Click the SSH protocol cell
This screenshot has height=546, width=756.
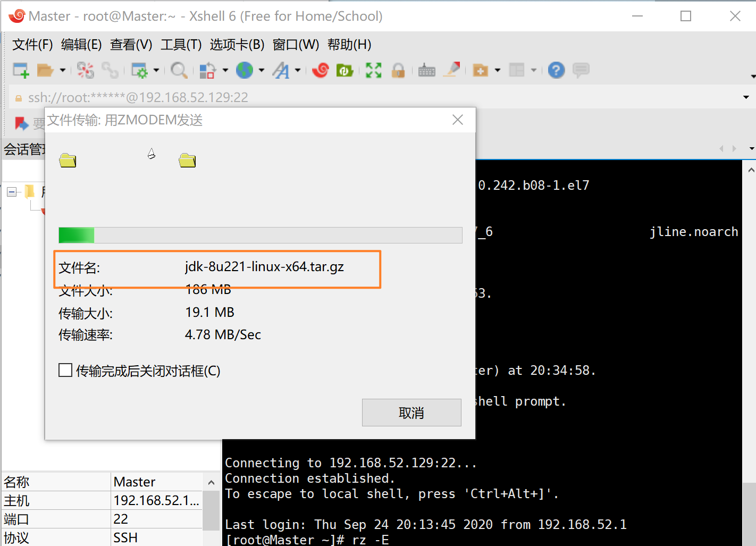pyautogui.click(x=157, y=537)
